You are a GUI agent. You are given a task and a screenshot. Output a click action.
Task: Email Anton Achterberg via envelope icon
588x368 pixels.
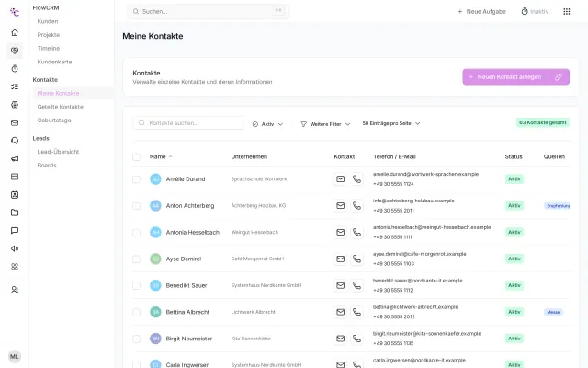[x=341, y=206]
